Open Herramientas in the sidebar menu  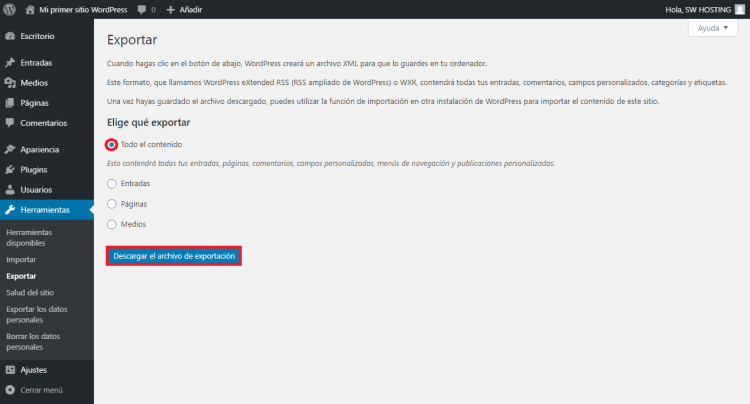pos(47,210)
